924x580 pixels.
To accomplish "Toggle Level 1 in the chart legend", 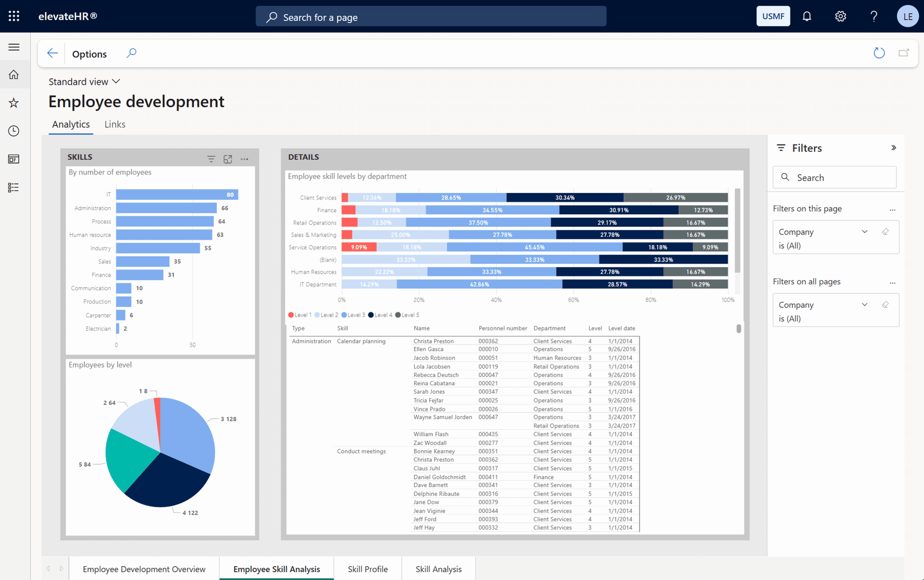I will (300, 315).
